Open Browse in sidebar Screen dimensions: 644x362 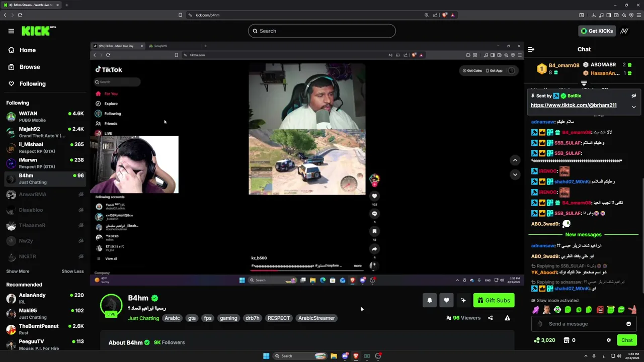coord(24,67)
